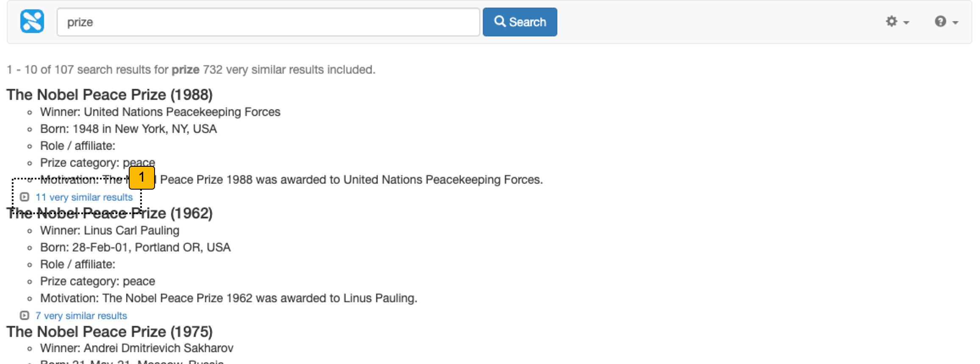Viewport: 980px width, 364px height.
Task: Expand the icon beside 7 very similar results
Action: 25,315
